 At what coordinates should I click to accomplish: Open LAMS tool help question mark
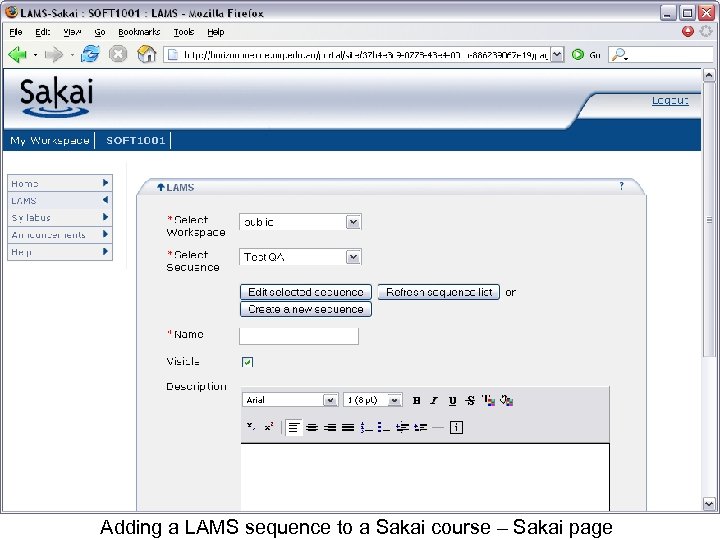tap(621, 186)
